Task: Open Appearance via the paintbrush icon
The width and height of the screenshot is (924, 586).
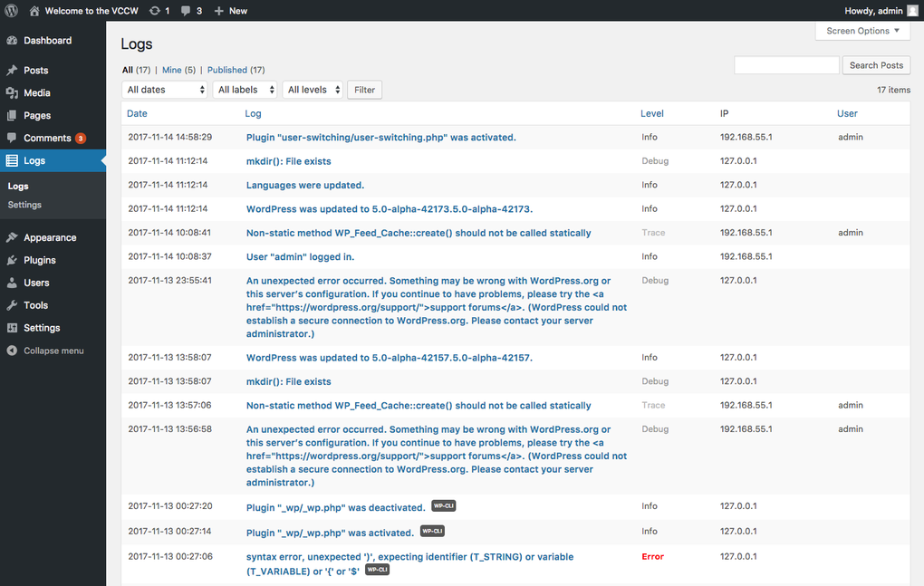Action: coord(13,236)
